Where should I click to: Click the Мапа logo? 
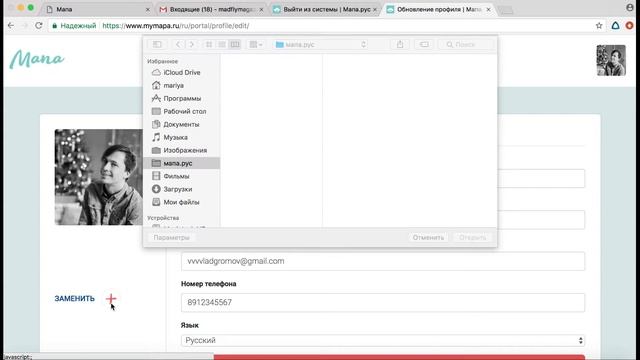37,59
